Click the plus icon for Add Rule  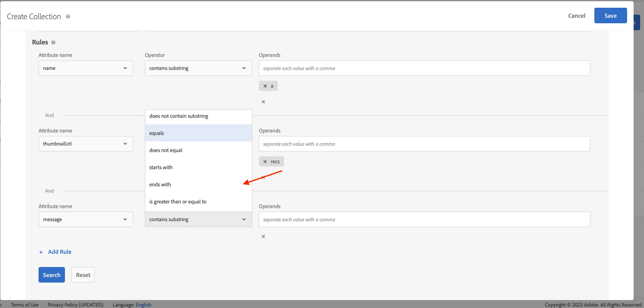41,252
